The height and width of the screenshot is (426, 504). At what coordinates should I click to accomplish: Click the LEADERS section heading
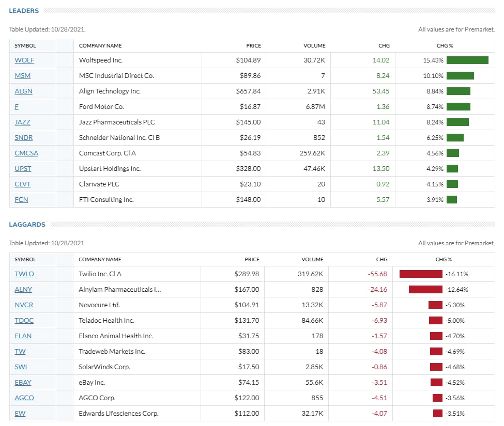[x=24, y=11]
